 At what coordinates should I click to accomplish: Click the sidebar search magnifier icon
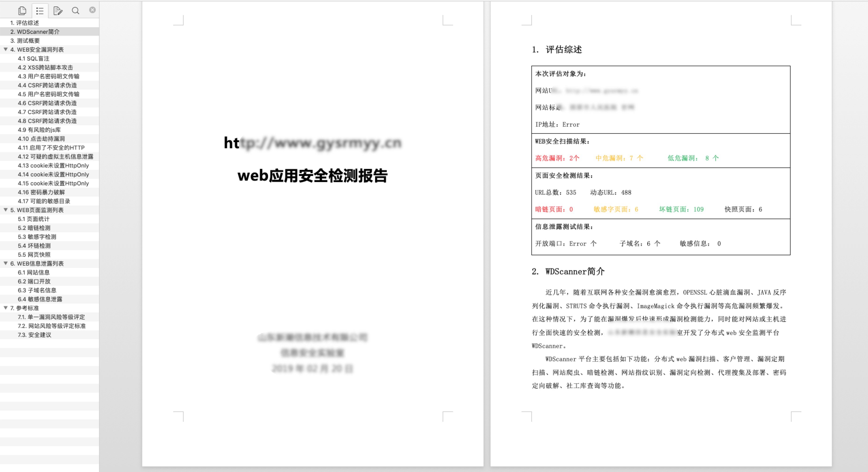pos(76,11)
